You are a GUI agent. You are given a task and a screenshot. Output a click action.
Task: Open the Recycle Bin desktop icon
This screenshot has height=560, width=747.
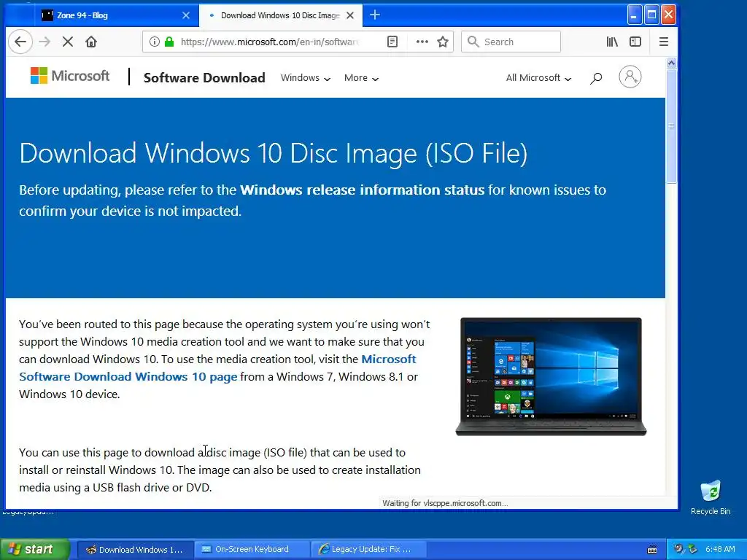point(711,497)
